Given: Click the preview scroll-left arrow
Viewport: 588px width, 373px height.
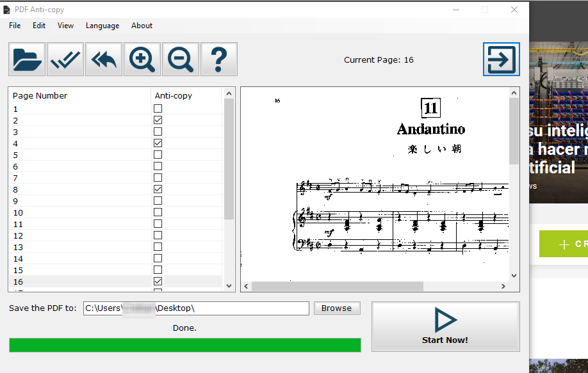Looking at the screenshot, I should coord(246,287).
